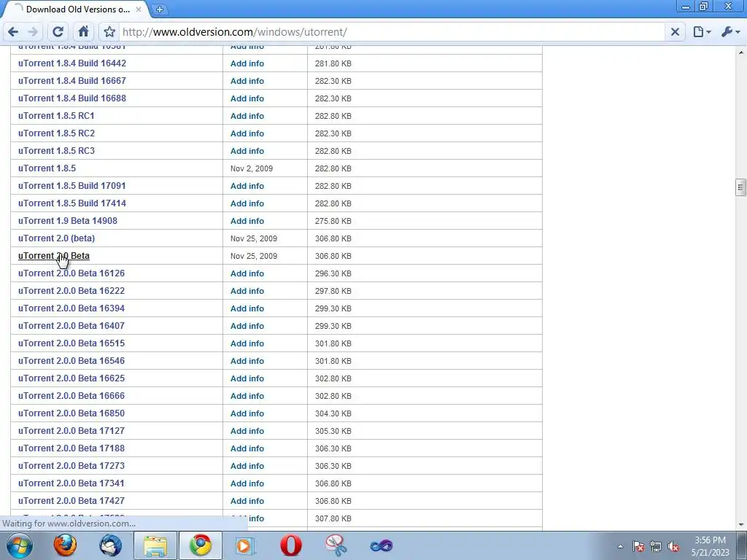Open uTorrent 2.0 (beta) link
This screenshot has width=747, height=560.
tap(56, 238)
